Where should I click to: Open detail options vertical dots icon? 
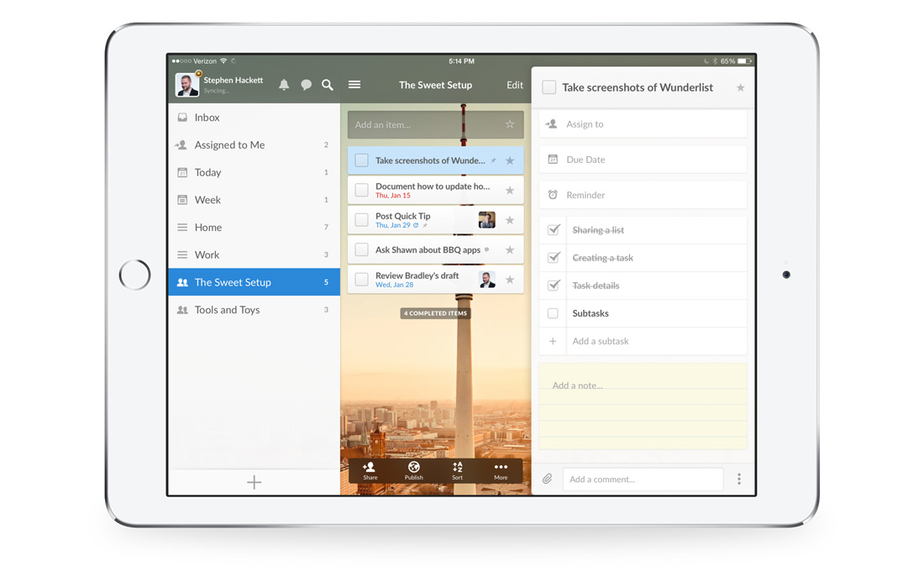(x=738, y=479)
